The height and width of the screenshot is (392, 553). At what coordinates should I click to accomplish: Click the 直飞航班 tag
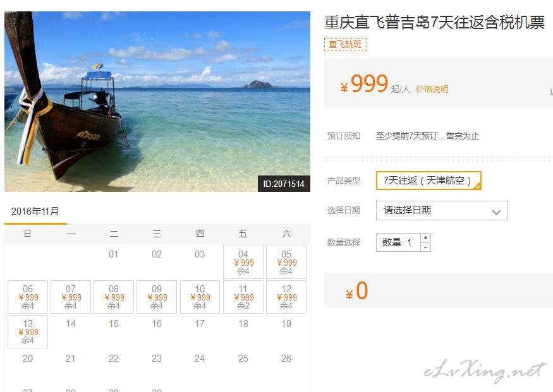point(345,44)
